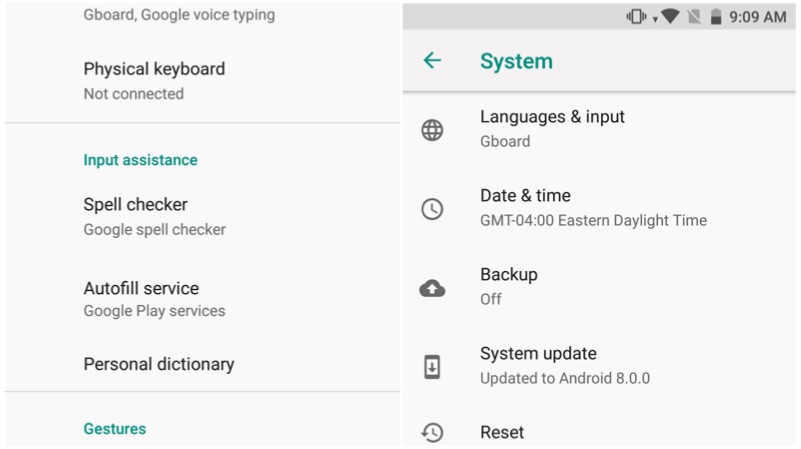Open Personal dictionary
Viewport: 801px width, 449px height.
159,364
